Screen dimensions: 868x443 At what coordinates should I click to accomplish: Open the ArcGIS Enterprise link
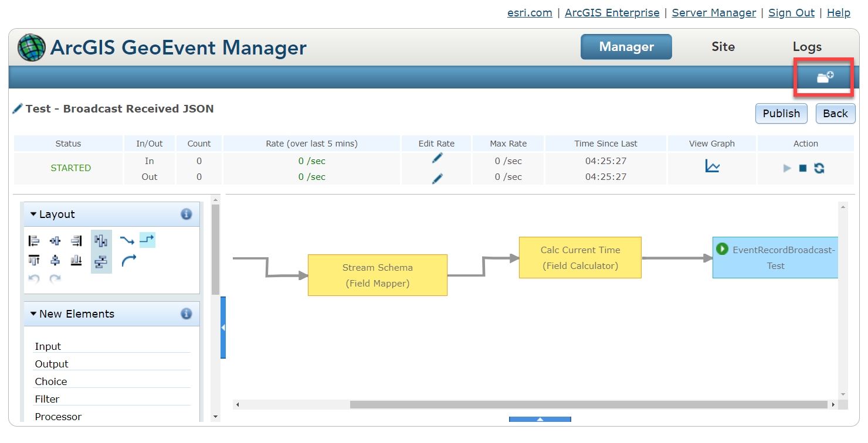612,12
